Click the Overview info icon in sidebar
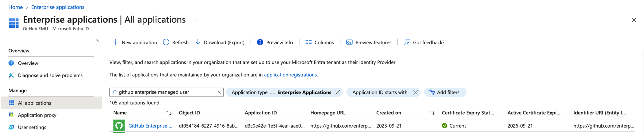 point(11,63)
